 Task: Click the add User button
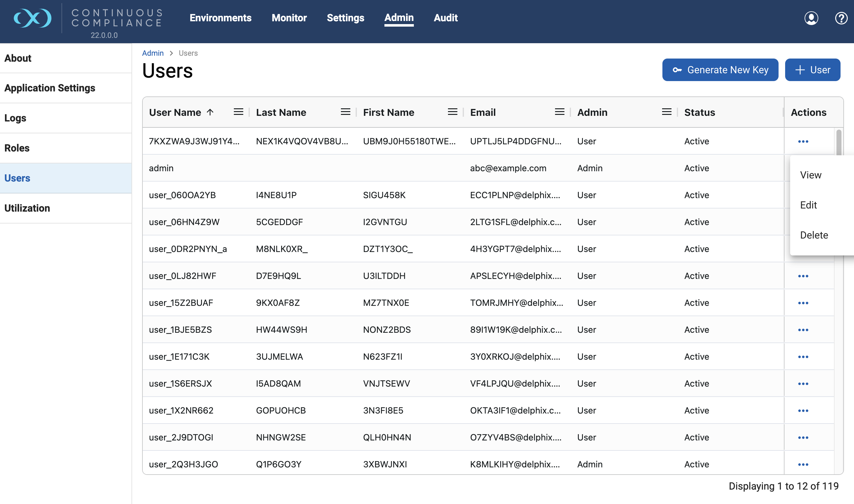[x=812, y=70]
